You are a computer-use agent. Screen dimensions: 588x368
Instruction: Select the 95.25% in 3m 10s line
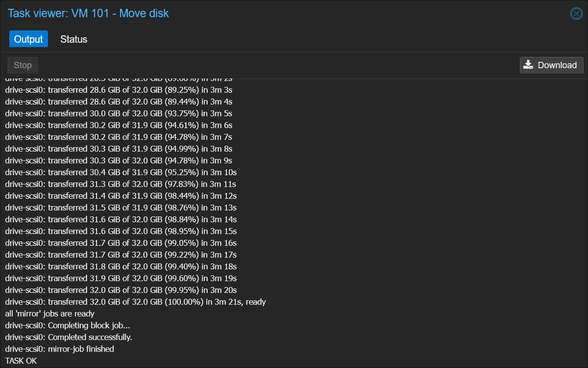121,172
